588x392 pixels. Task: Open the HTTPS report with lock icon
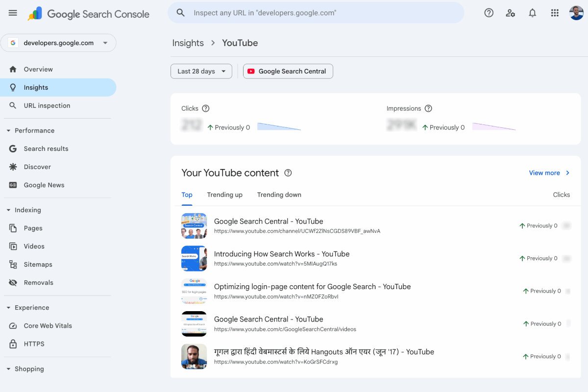point(34,343)
